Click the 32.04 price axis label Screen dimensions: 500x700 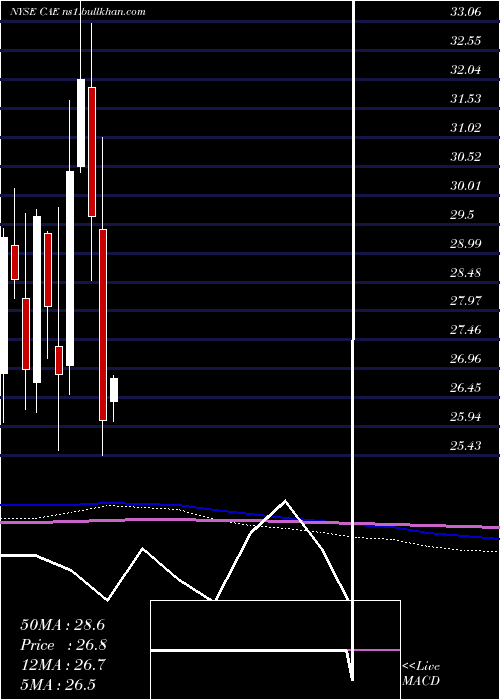tap(466, 70)
